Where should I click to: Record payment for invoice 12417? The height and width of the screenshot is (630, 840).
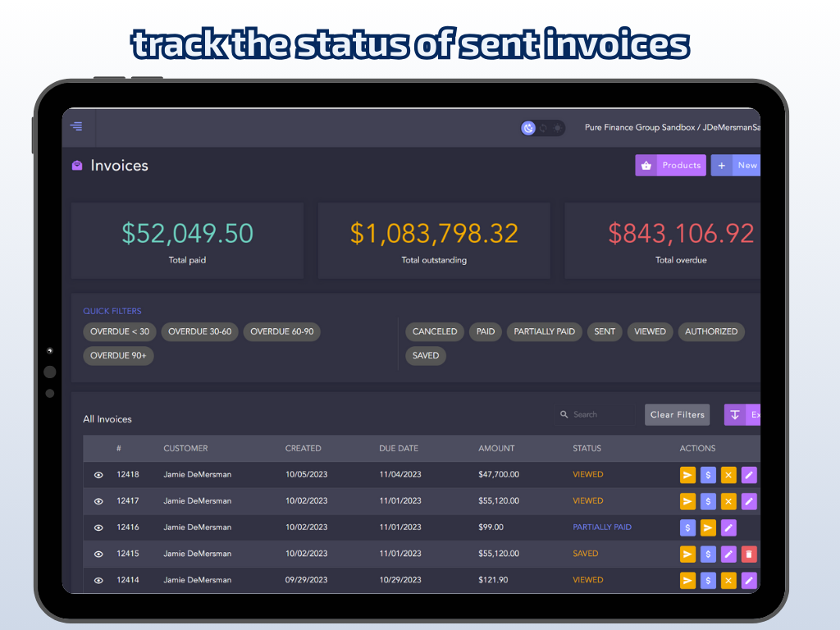(x=708, y=501)
